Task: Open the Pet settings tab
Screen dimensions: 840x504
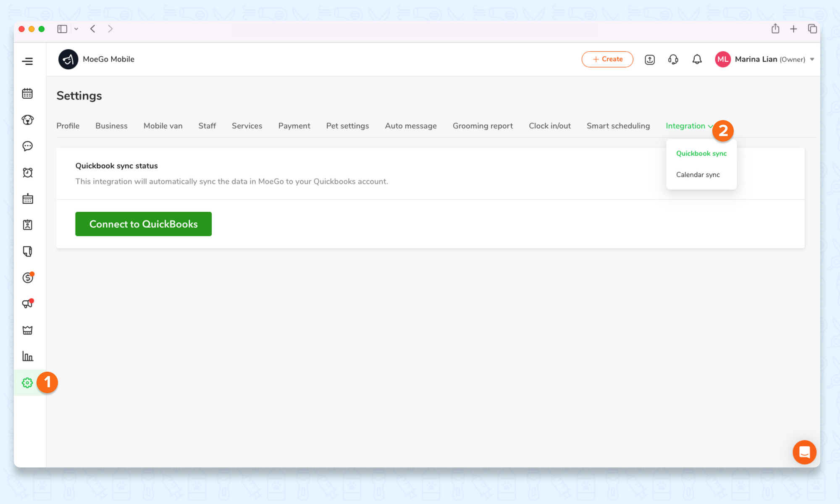Action: click(347, 126)
